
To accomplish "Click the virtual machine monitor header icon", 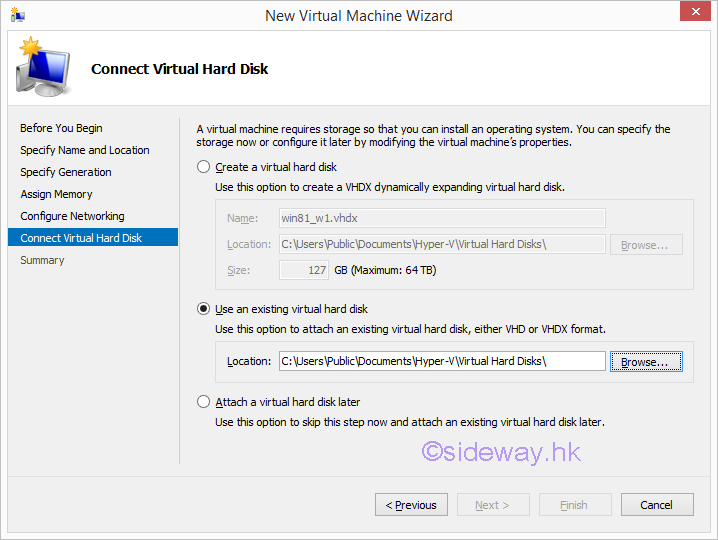I will [x=42, y=67].
